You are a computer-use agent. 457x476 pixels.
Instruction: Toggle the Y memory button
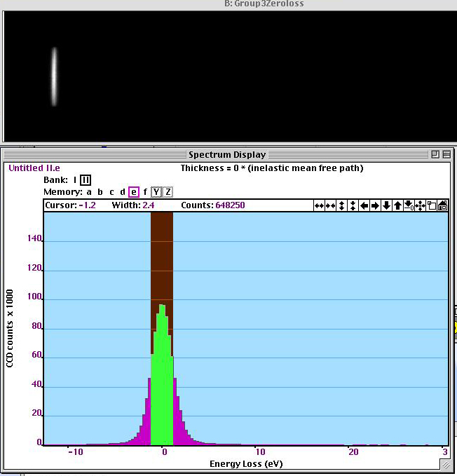(x=156, y=192)
